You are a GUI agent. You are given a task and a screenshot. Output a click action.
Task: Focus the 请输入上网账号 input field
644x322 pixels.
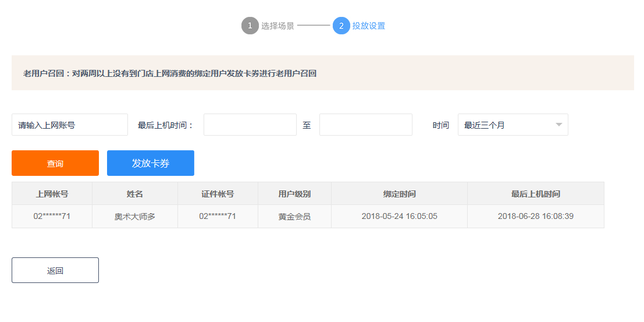pyautogui.click(x=70, y=125)
